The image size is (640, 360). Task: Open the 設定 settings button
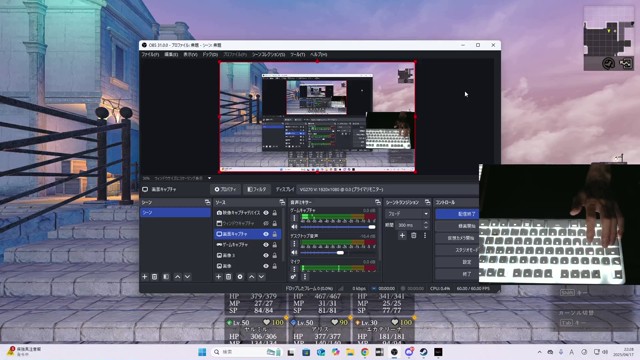click(457, 262)
